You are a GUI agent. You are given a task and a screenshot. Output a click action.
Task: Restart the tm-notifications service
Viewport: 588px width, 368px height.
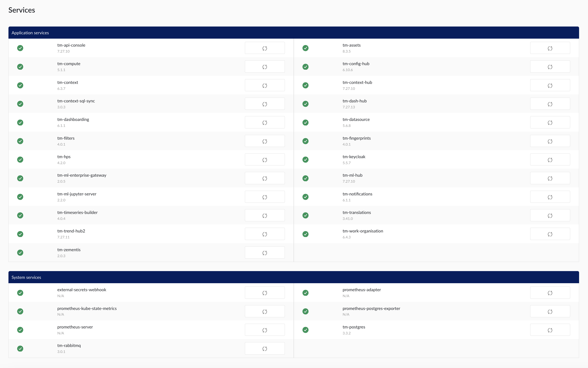coord(550,197)
